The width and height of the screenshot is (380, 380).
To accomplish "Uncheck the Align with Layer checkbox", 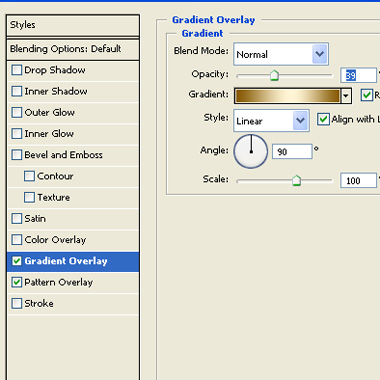I will tap(323, 119).
